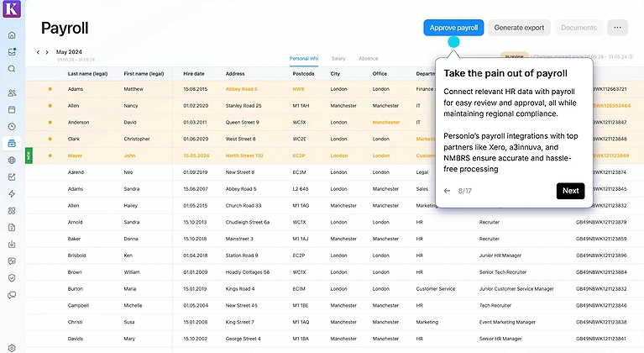Click address Chudleigh Street 6a
Image resolution: width=644 pixels, height=353 pixels.
tap(247, 223)
